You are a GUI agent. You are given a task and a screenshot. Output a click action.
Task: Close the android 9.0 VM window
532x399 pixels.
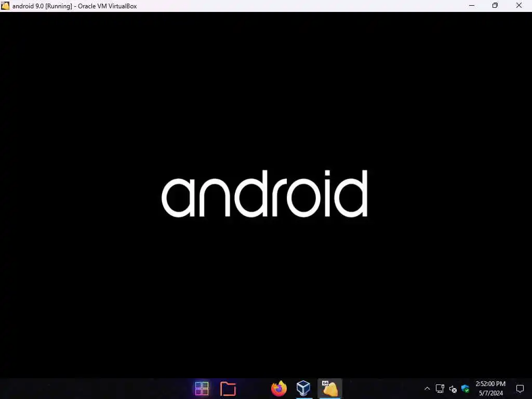pos(519,5)
